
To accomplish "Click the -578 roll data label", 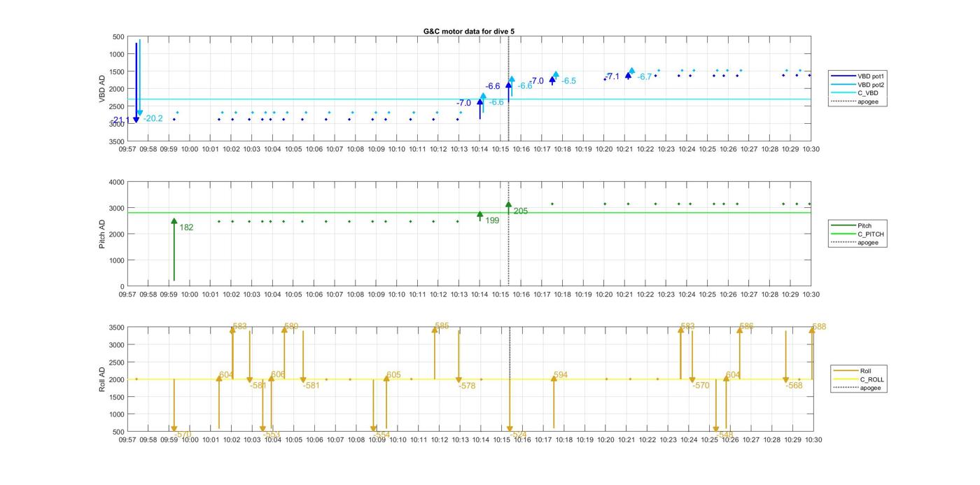I will click(467, 386).
